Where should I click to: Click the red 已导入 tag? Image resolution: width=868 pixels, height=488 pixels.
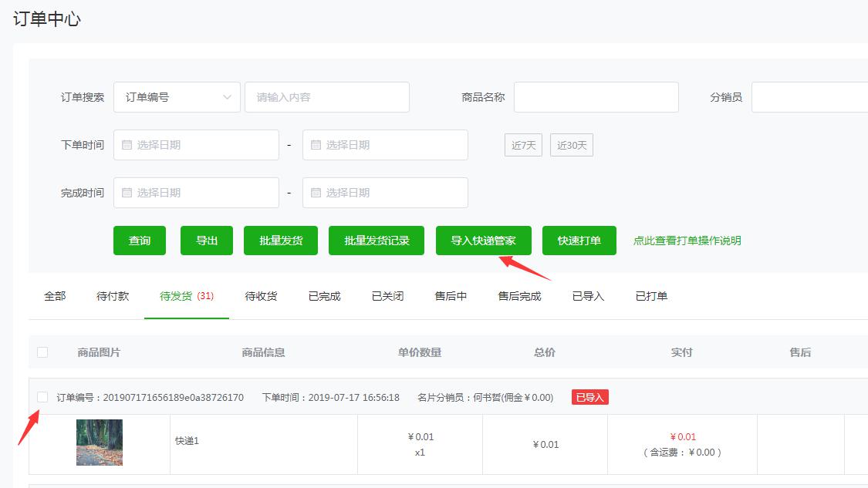click(x=590, y=397)
